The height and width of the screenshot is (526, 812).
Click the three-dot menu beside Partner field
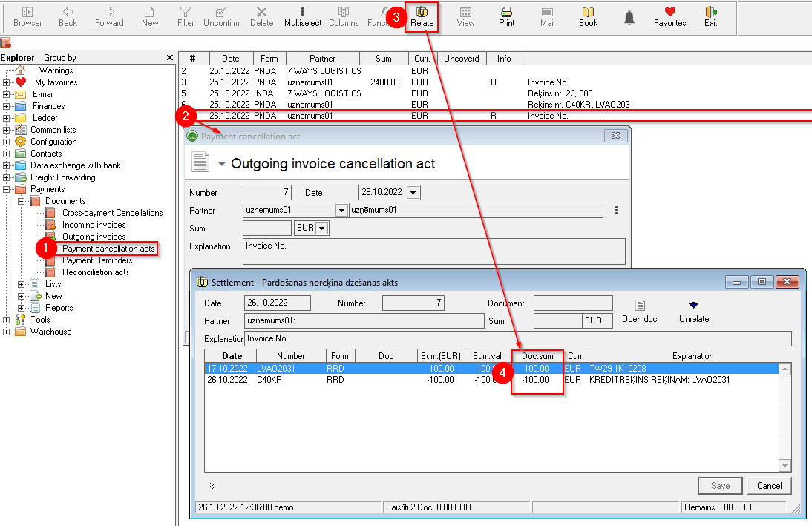(x=616, y=210)
